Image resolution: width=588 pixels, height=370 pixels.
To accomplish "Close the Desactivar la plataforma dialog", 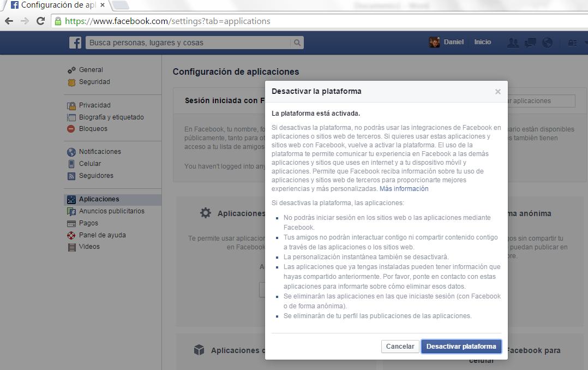I will point(497,92).
